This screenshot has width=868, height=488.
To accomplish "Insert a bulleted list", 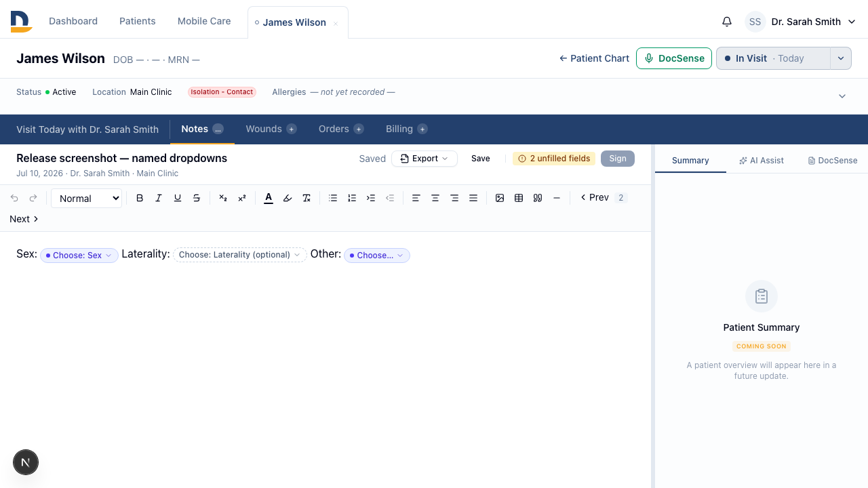I will [333, 198].
